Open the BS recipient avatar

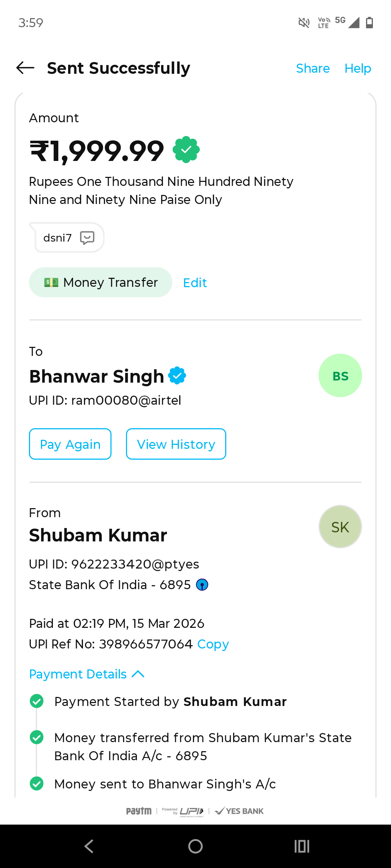(x=340, y=376)
